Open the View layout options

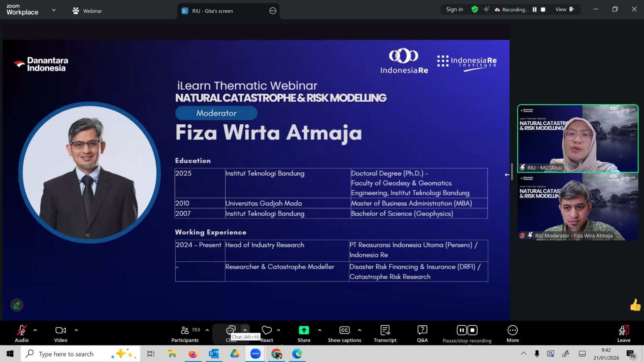(564, 9)
